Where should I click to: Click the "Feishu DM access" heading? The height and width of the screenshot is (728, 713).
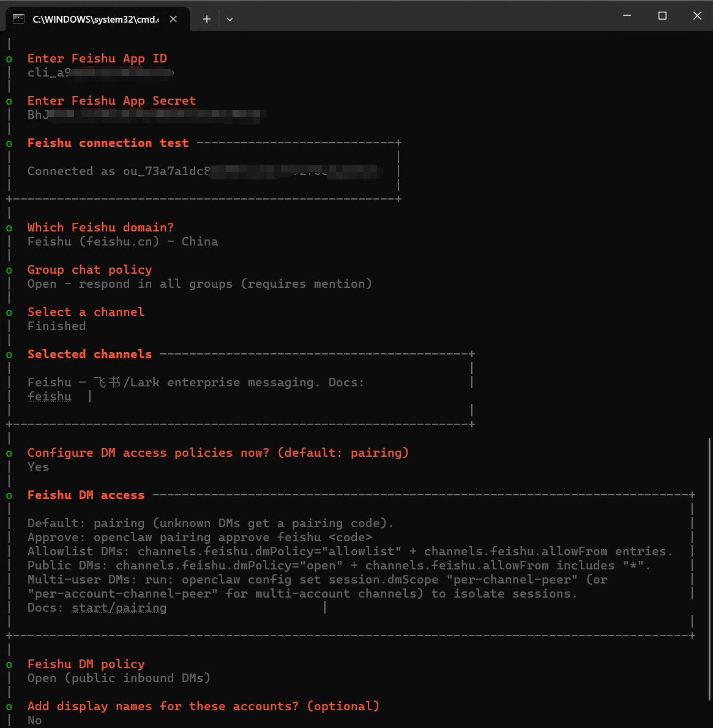tap(86, 495)
